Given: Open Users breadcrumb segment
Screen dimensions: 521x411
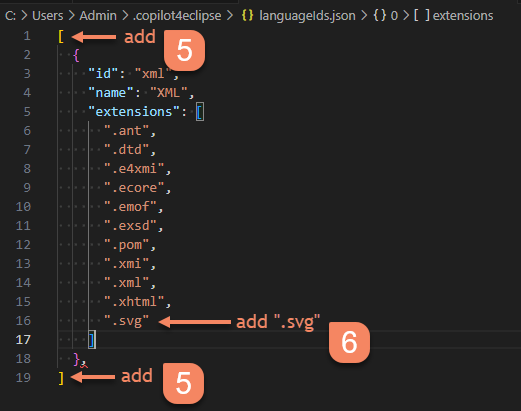Looking at the screenshot, I should pyautogui.click(x=48, y=15).
